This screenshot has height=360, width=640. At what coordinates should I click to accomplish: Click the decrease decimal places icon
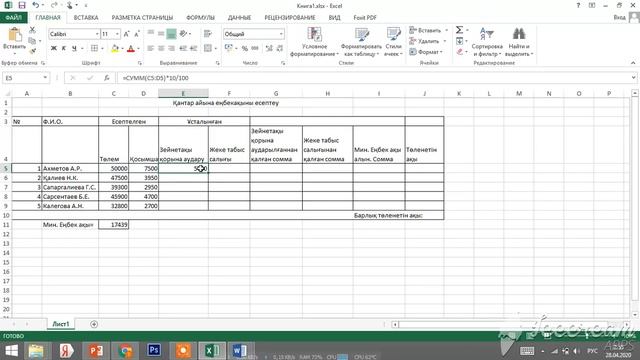pos(280,48)
